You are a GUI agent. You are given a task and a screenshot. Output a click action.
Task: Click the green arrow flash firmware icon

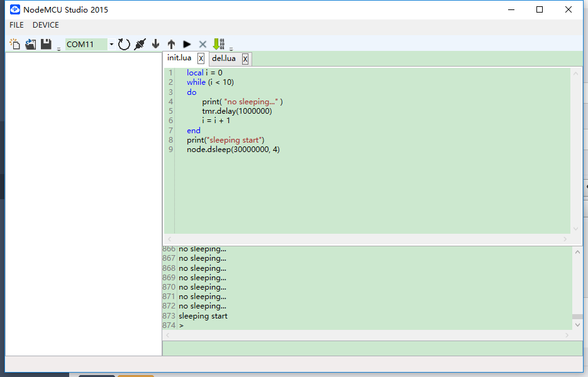(x=219, y=44)
